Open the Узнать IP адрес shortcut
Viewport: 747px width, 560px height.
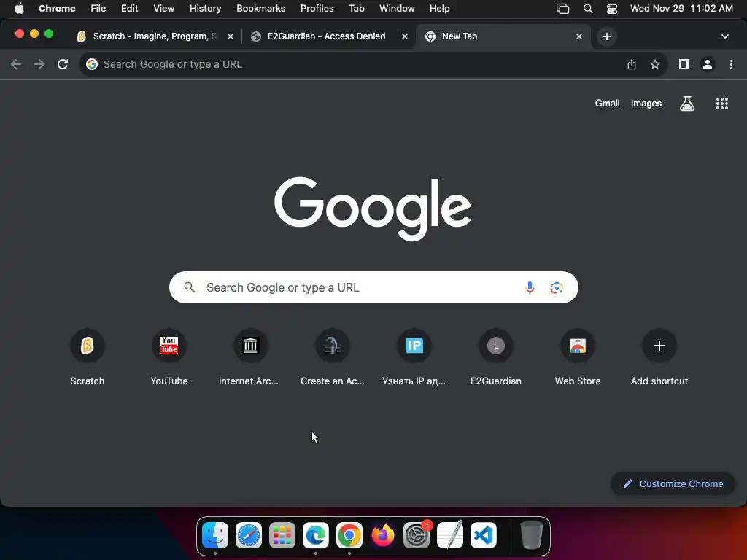click(x=414, y=357)
